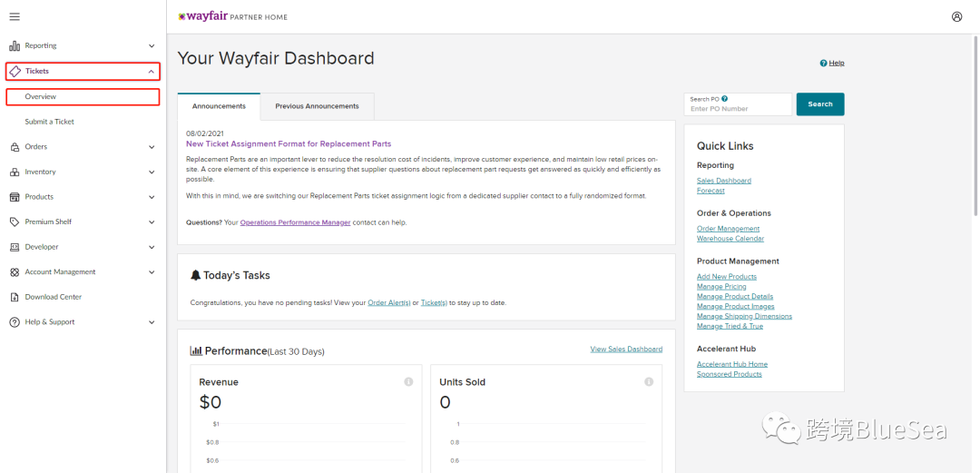Open the hamburger menu icon
The image size is (980, 473).
15,17
